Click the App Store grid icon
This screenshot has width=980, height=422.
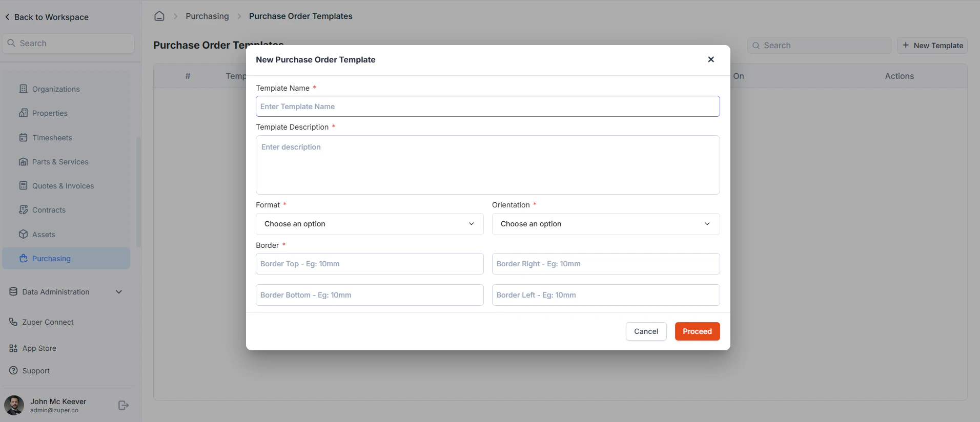(x=13, y=348)
